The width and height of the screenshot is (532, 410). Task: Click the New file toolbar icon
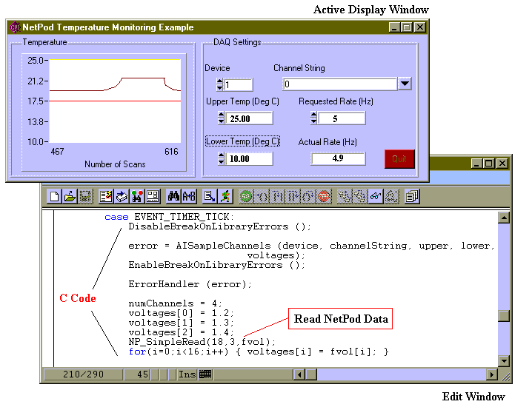click(54, 196)
